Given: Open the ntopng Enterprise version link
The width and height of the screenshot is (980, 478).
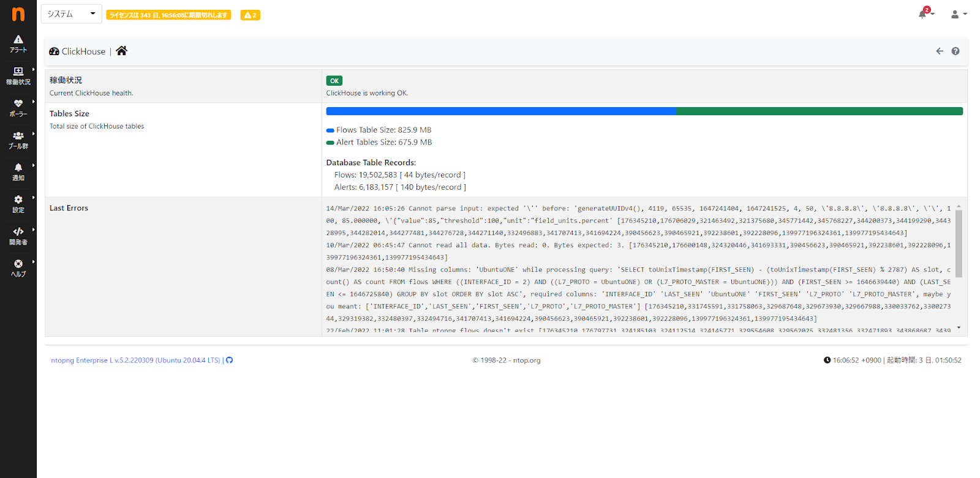Looking at the screenshot, I should click(135, 360).
